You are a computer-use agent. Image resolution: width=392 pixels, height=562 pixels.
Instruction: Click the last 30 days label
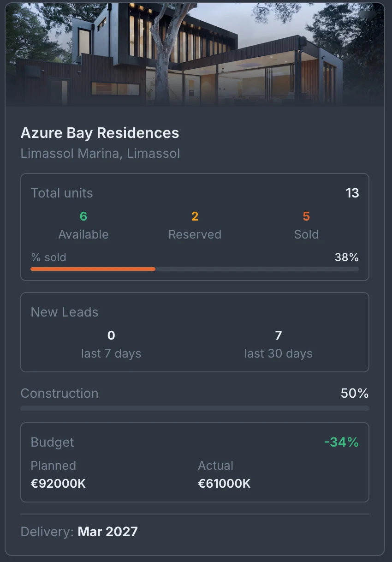point(279,353)
